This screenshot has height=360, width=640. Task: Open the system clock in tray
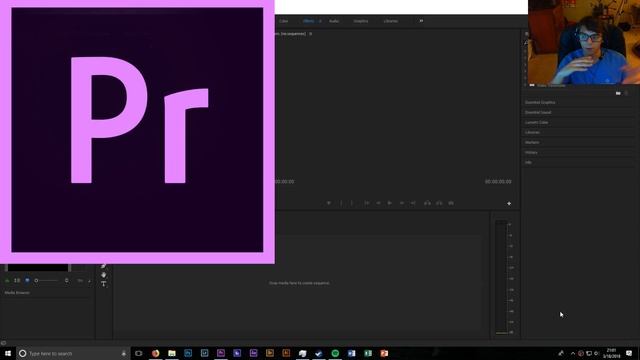click(x=611, y=353)
